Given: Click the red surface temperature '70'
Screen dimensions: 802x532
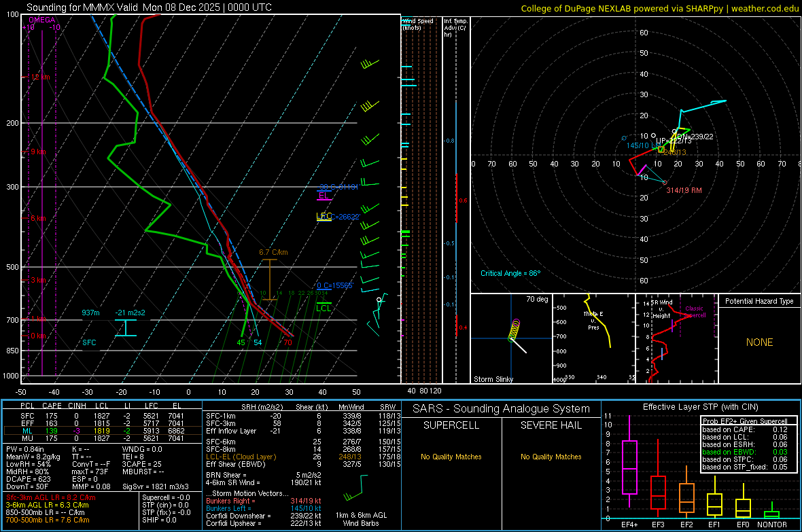Looking at the screenshot, I should point(287,342).
